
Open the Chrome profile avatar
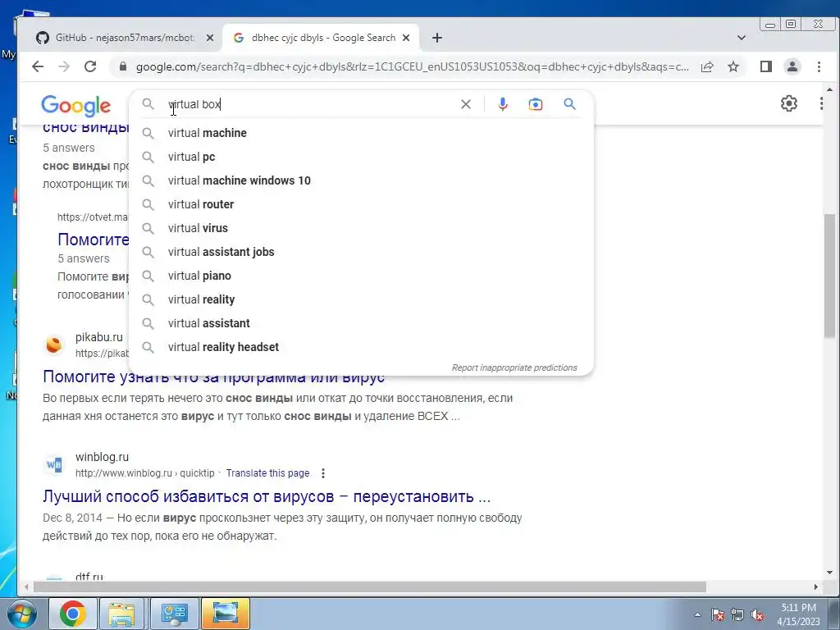[792, 66]
